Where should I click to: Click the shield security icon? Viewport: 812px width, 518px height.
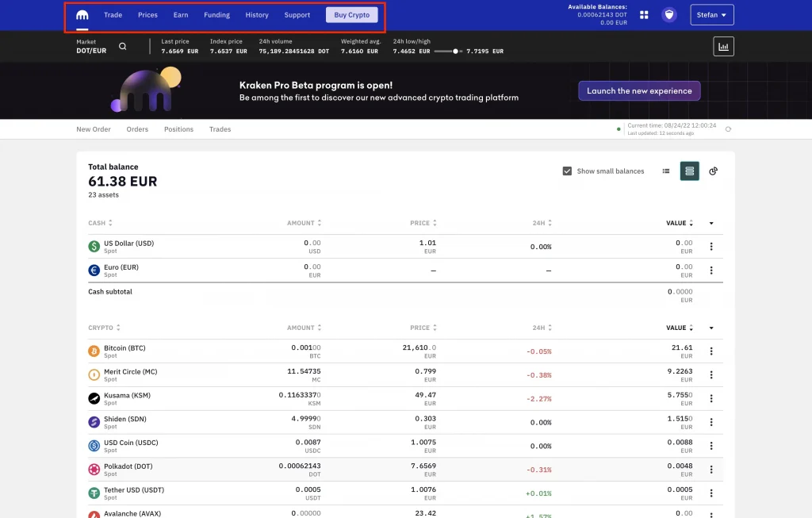669,15
